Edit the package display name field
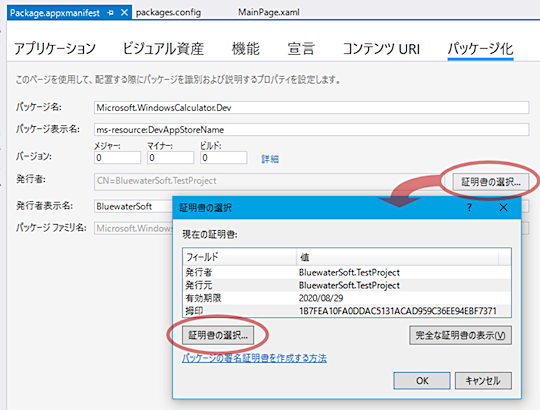 pyautogui.click(x=311, y=129)
